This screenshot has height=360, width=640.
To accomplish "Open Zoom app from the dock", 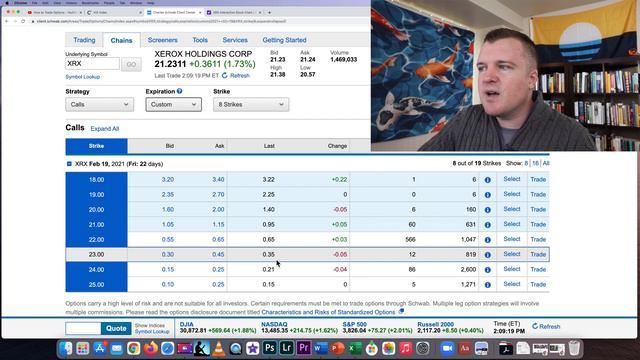I will click(447, 348).
